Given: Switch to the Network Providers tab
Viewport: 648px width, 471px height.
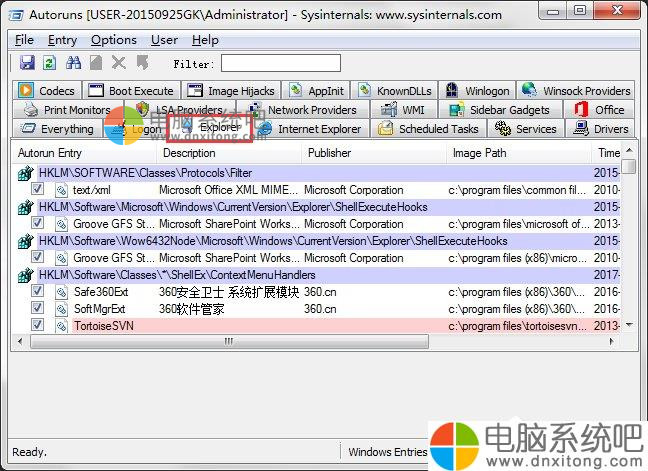Looking at the screenshot, I should coord(304,110).
